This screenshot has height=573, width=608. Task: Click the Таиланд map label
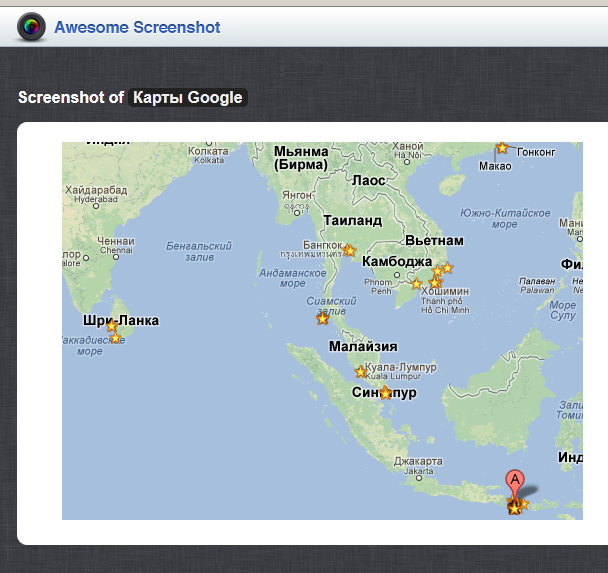click(x=353, y=221)
